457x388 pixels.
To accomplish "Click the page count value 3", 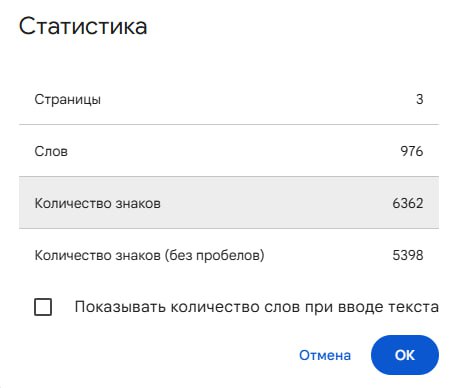I will pyautogui.click(x=420, y=99).
